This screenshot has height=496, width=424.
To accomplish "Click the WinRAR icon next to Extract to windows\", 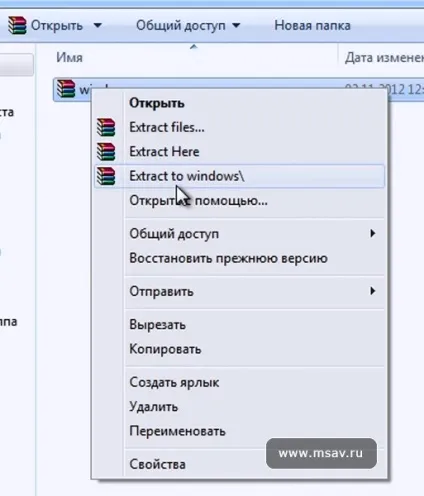I will (106, 176).
